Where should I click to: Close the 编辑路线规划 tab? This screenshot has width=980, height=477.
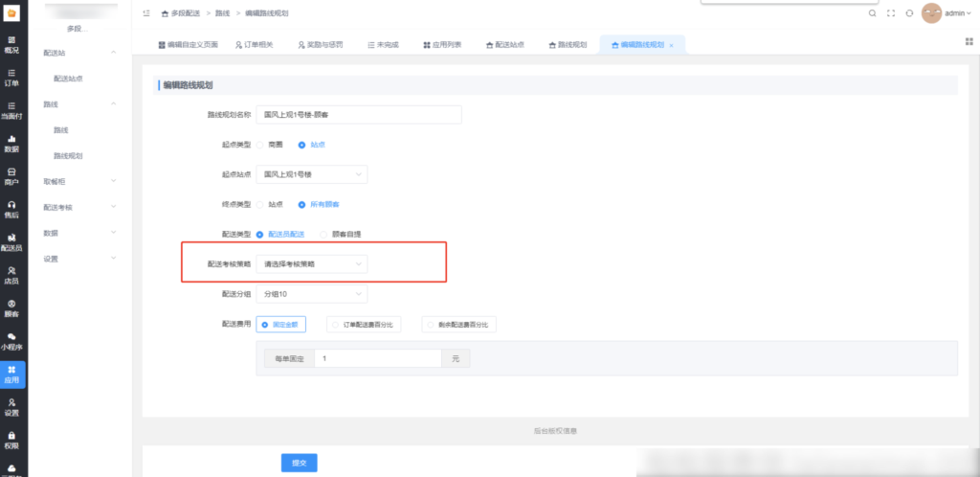[x=671, y=46]
